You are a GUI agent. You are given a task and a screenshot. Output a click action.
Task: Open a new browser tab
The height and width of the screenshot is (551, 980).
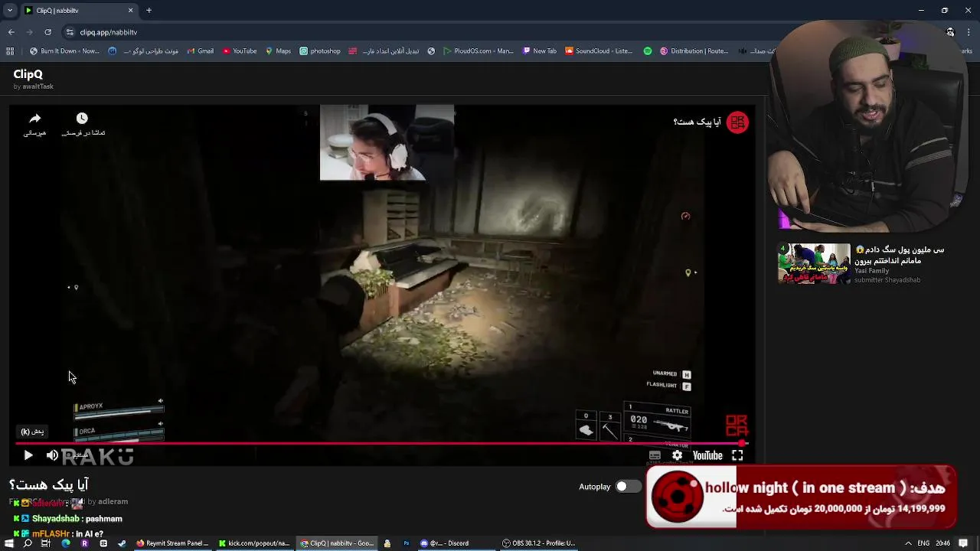click(149, 11)
